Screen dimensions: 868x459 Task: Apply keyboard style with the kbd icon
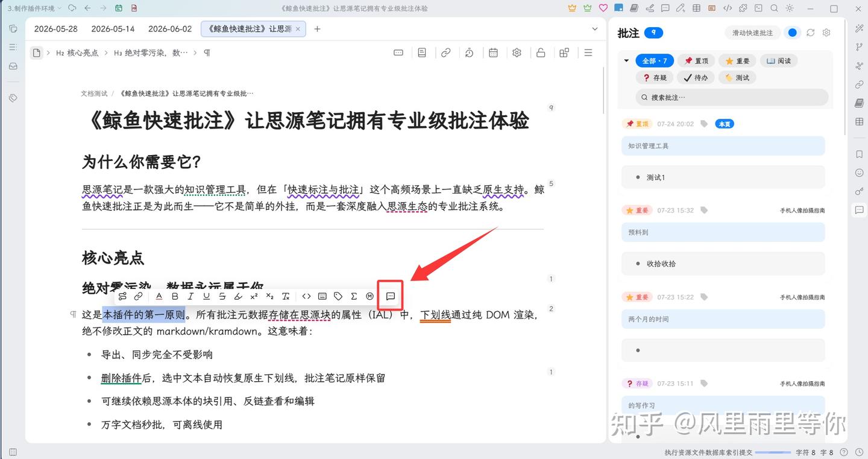pos(322,296)
